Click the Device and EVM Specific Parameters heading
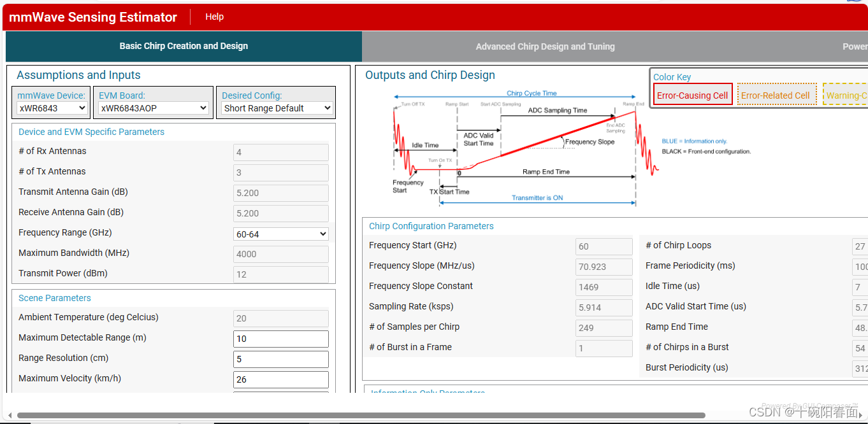The image size is (868, 424). (91, 132)
